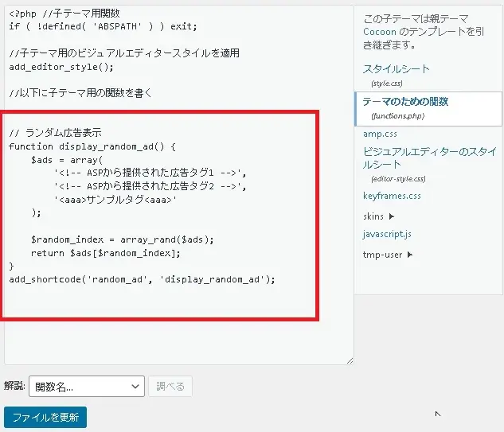Click the return $ads[$random_index]; line
The height and width of the screenshot is (432, 504).
click(106, 253)
